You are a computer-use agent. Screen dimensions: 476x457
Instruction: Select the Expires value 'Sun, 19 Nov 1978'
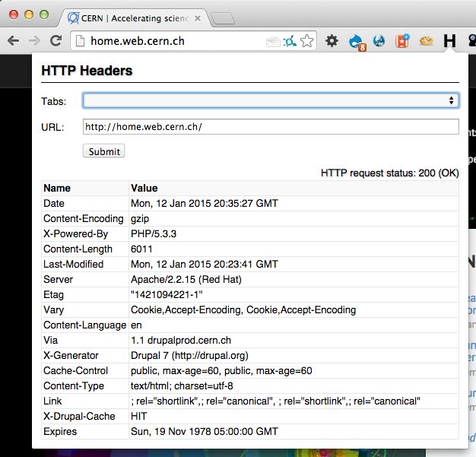pyautogui.click(x=205, y=431)
